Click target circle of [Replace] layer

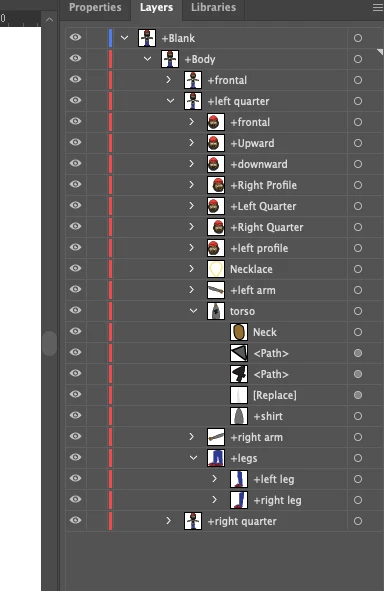(358, 395)
